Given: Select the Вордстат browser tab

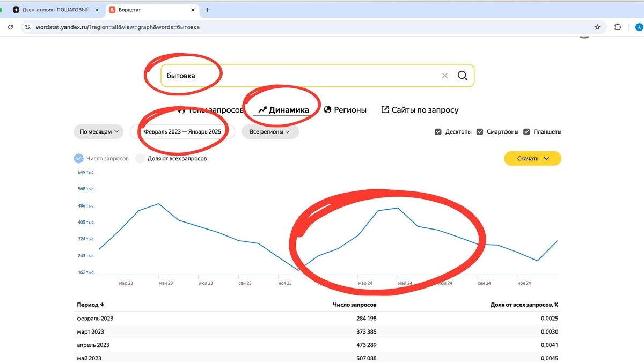Looking at the screenshot, I should tap(152, 10).
